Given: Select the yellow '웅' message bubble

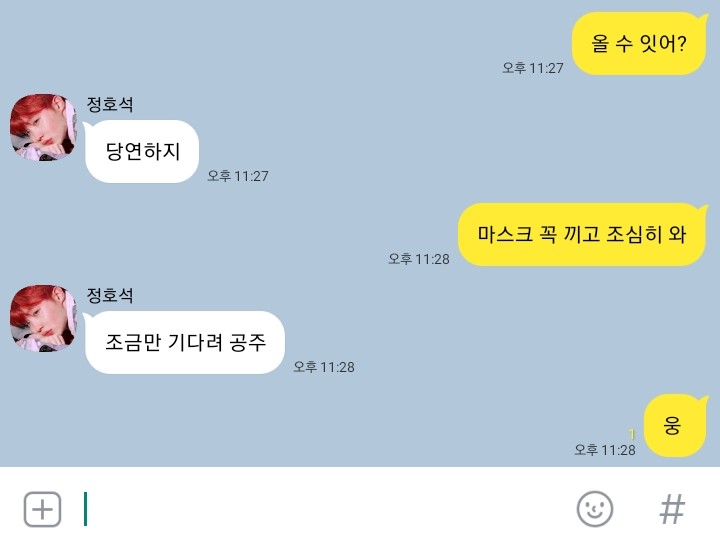Looking at the screenshot, I should tap(675, 426).
